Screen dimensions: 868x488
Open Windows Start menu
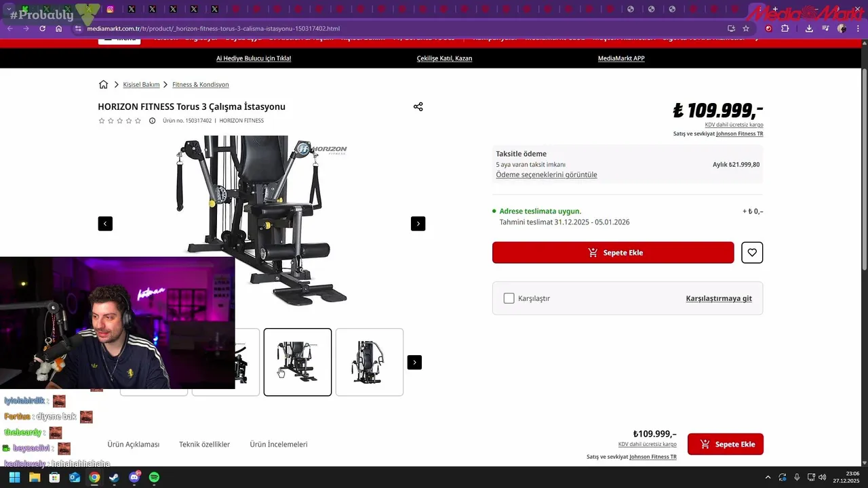pos(14,478)
